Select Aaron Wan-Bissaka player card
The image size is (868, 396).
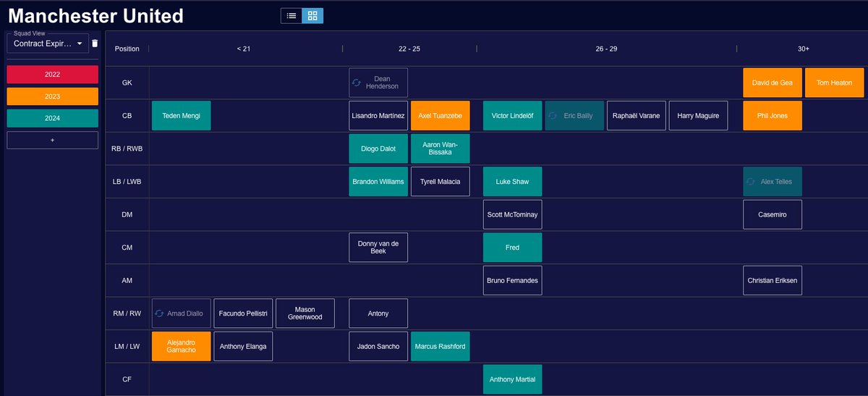(x=440, y=148)
